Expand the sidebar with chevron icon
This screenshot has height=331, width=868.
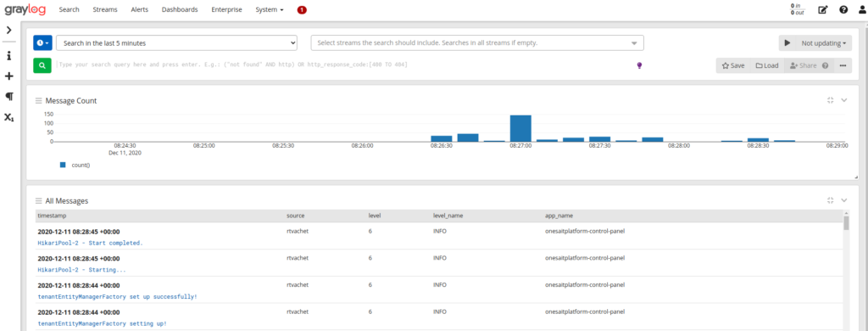8,30
